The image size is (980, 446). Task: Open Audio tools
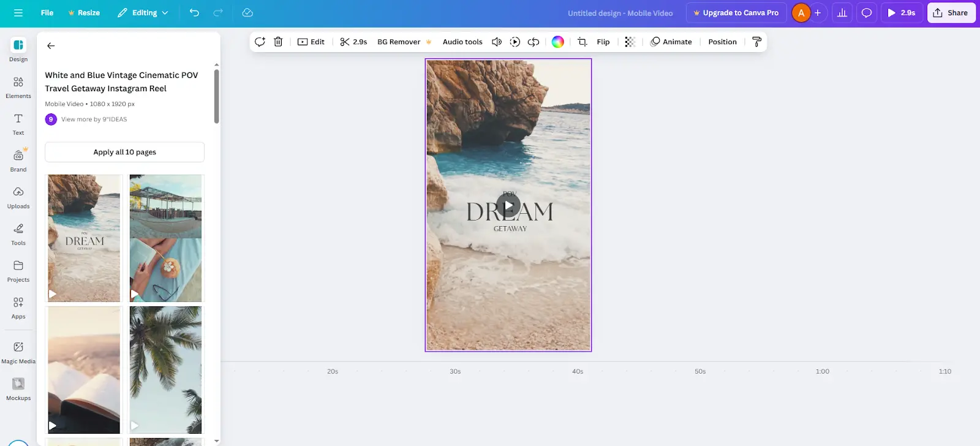[x=462, y=42]
